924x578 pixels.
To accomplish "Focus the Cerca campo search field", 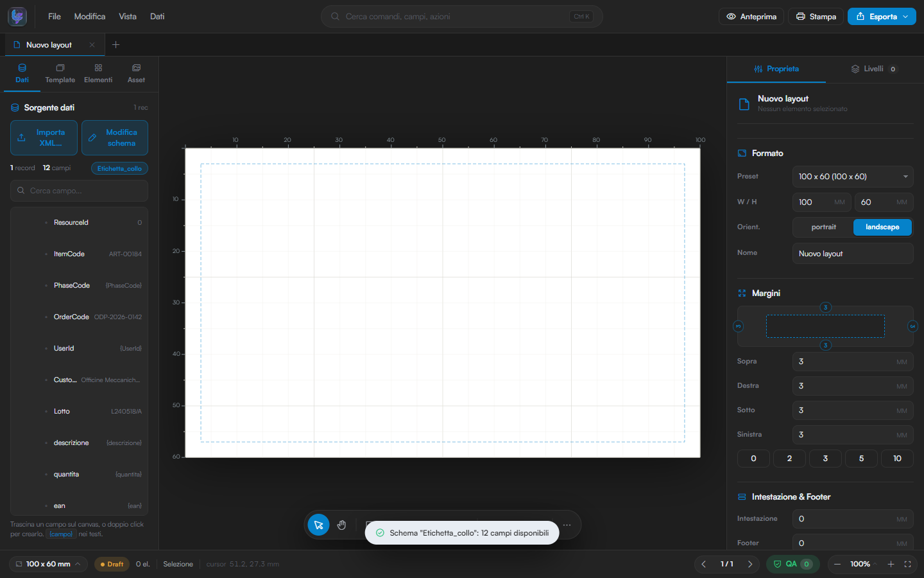I will tap(79, 191).
